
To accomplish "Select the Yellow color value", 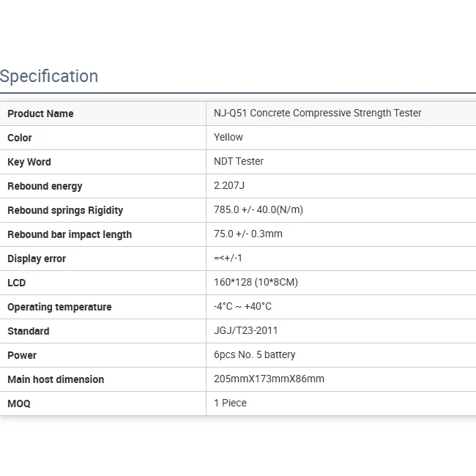I will (228, 137).
